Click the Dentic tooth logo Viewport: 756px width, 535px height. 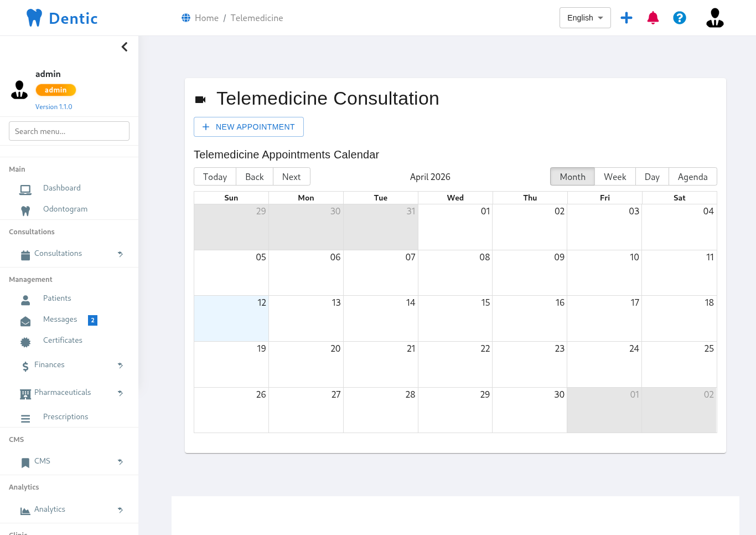34,18
